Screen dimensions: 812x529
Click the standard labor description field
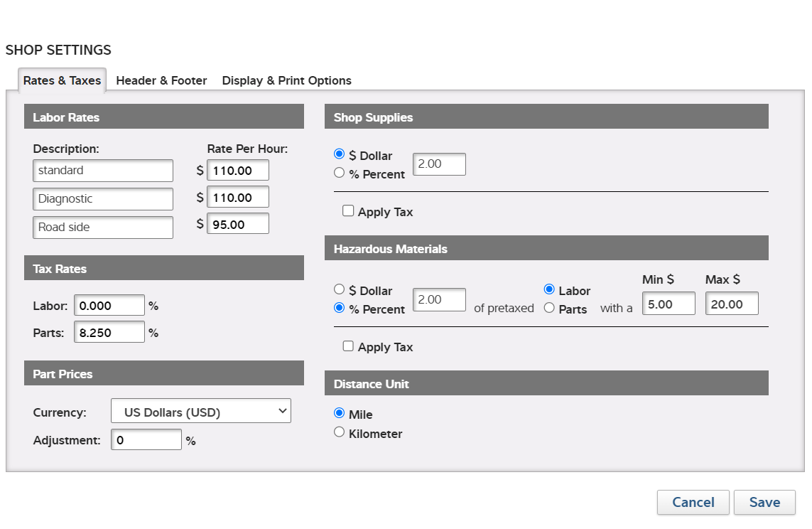pos(103,171)
